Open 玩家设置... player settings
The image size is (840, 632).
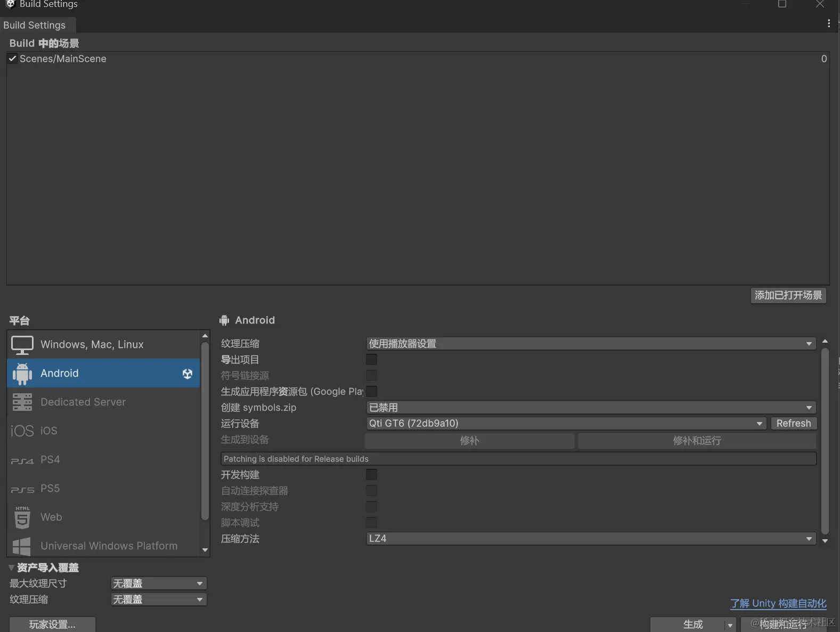click(52, 625)
